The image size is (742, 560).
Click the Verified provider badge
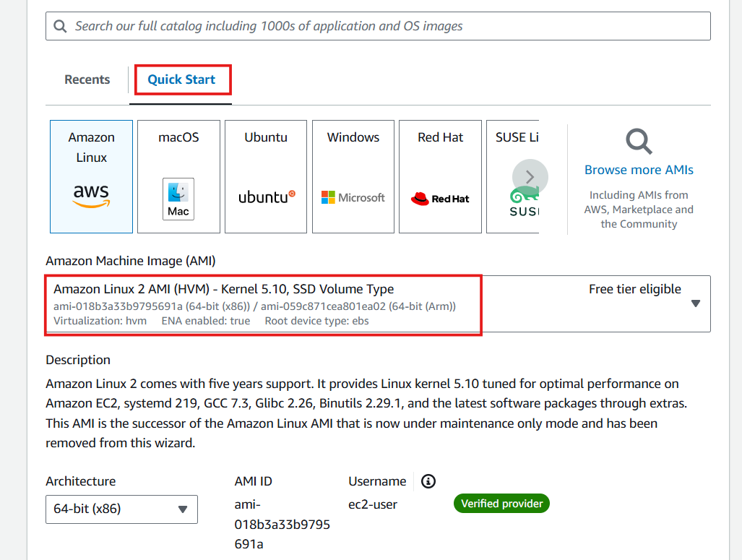click(501, 504)
